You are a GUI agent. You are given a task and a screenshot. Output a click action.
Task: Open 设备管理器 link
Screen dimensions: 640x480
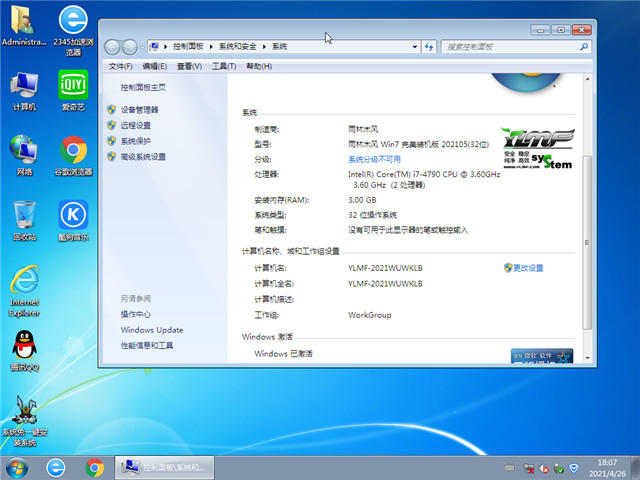coord(139,110)
